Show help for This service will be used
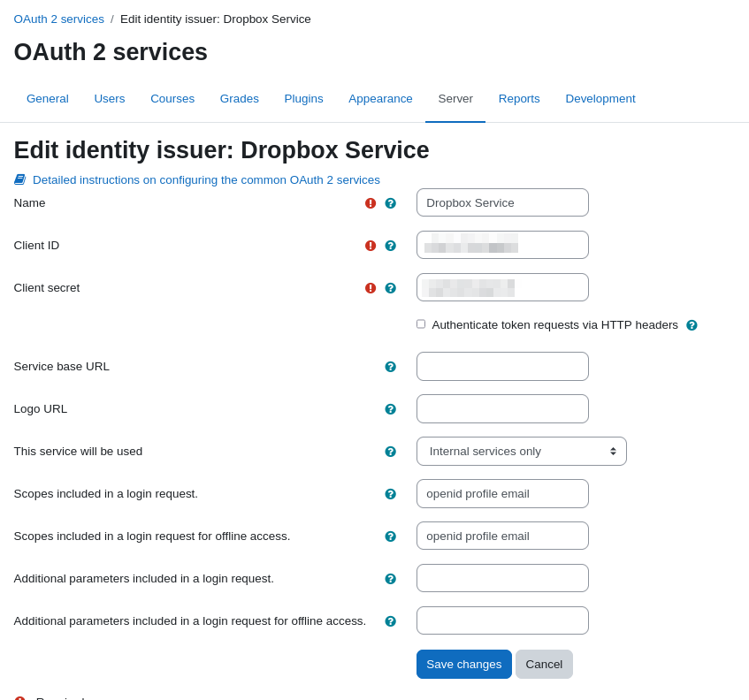The width and height of the screenshot is (749, 700). 390,452
